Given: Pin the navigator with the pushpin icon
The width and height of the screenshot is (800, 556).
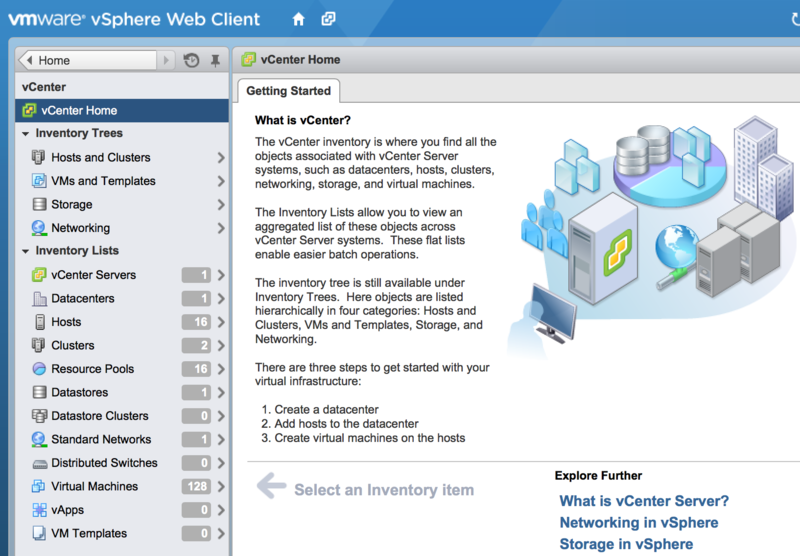Looking at the screenshot, I should (x=215, y=60).
